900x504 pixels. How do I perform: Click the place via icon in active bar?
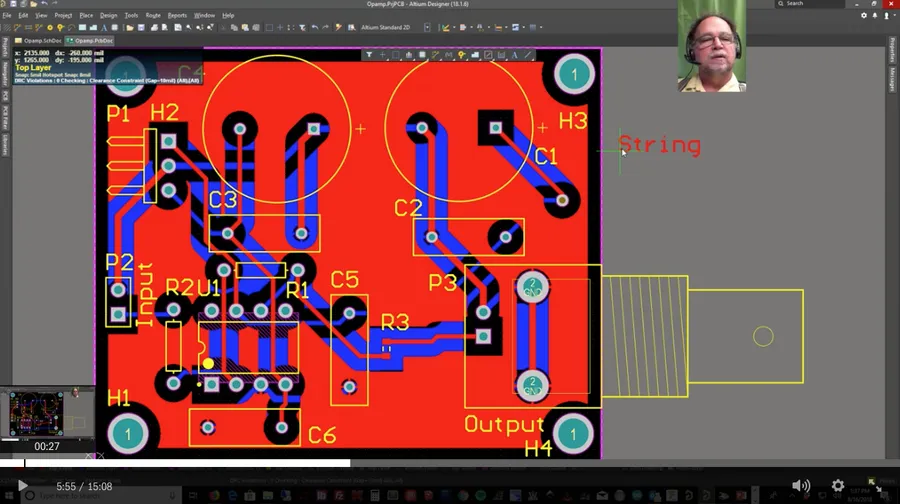[461, 55]
